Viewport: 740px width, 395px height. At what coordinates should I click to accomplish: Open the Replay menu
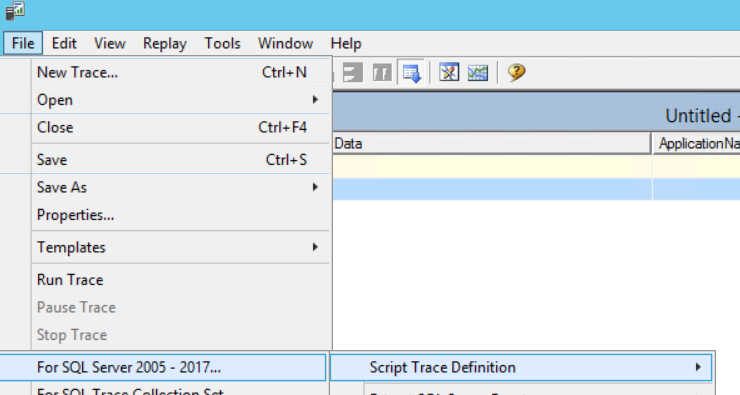(165, 43)
